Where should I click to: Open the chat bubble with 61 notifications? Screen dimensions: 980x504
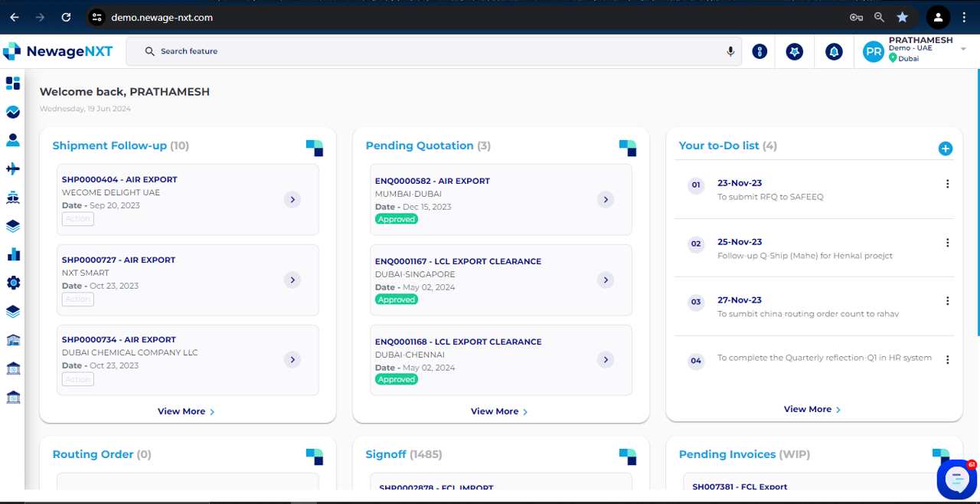[956, 479]
